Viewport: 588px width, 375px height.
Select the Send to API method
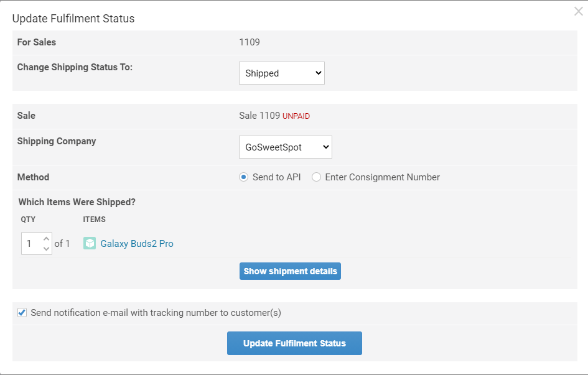coord(243,177)
